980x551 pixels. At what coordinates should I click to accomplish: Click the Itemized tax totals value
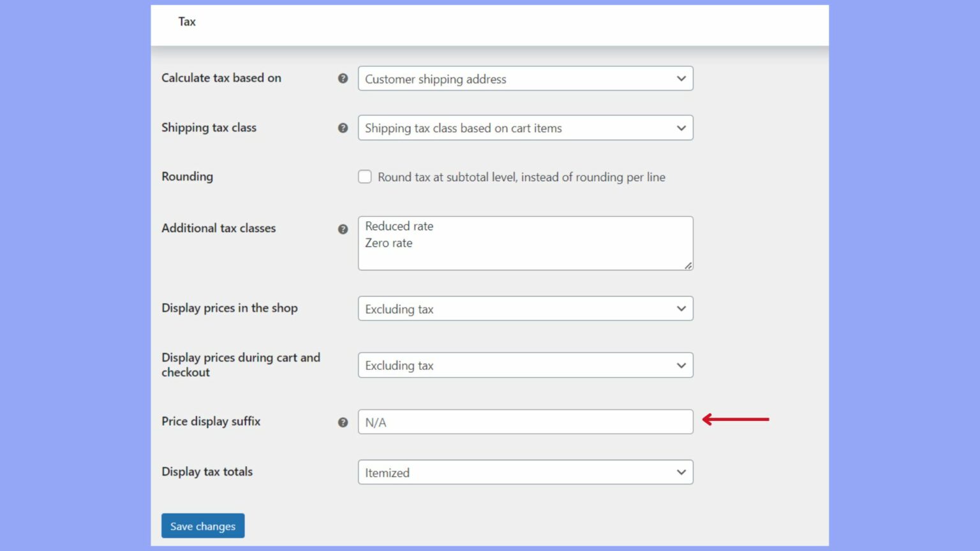(x=386, y=473)
